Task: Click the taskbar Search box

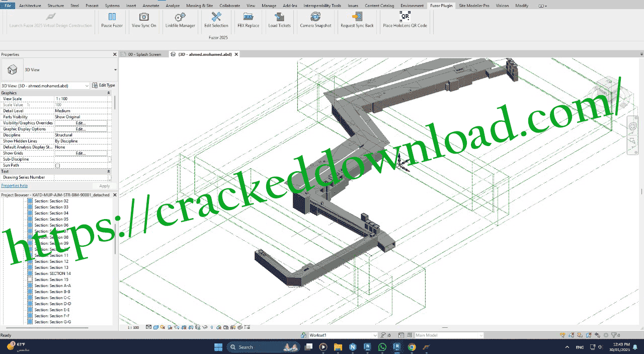Action: point(264,347)
